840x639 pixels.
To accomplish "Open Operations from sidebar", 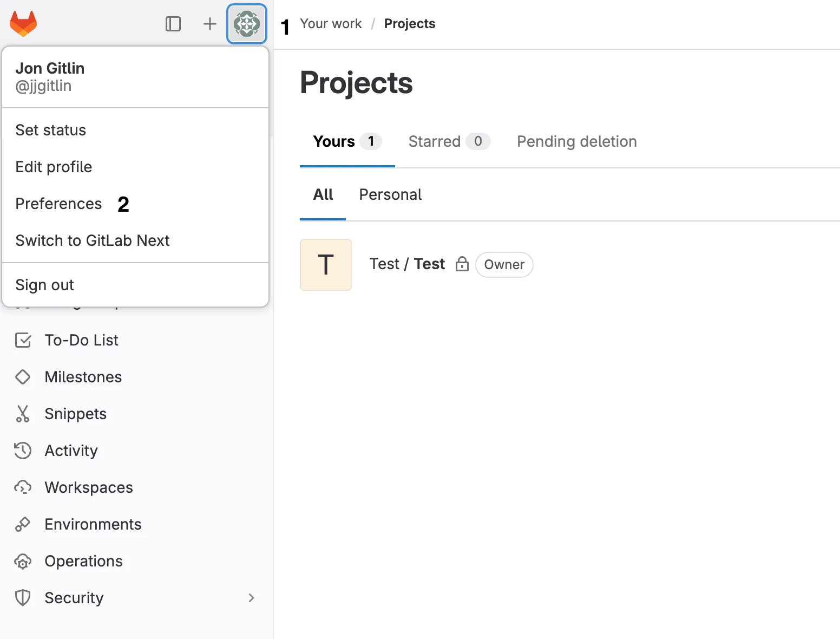I will [136, 561].
